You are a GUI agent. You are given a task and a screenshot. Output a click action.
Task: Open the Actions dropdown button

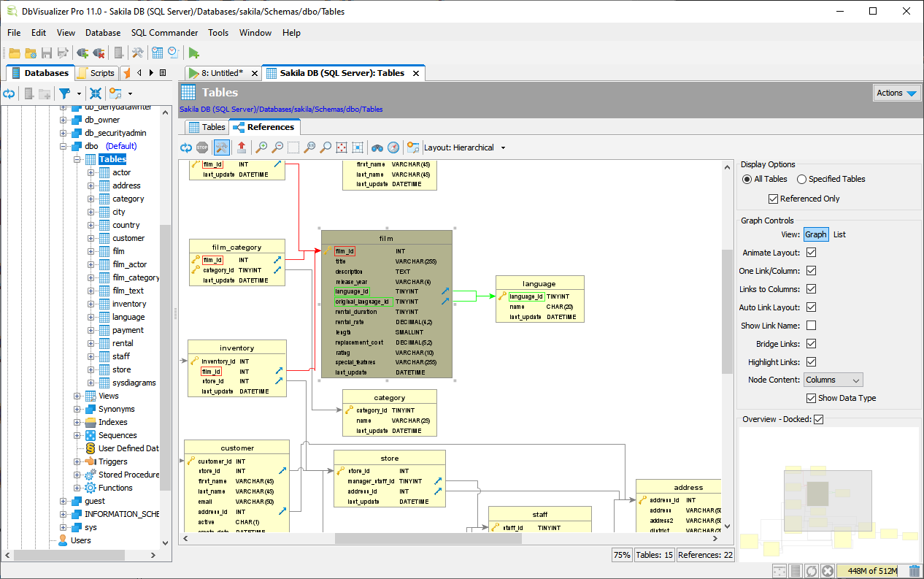click(x=897, y=93)
